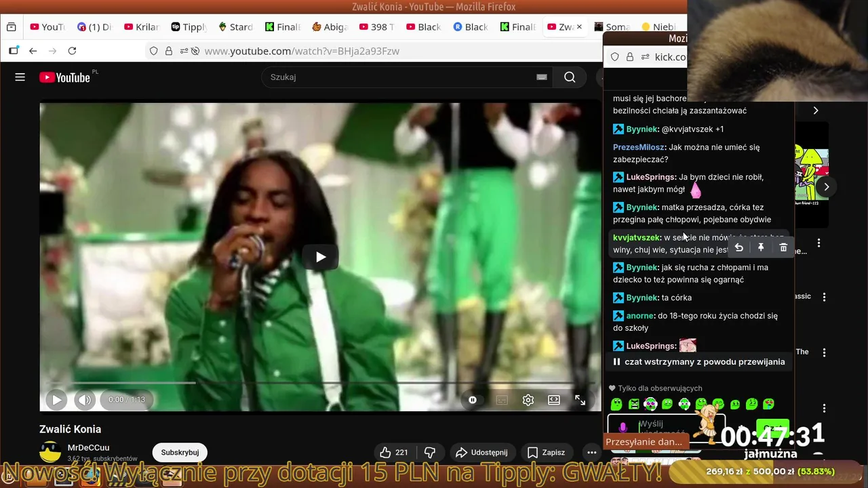Open the three-dot menu beside the 'assic' video

tap(824, 297)
